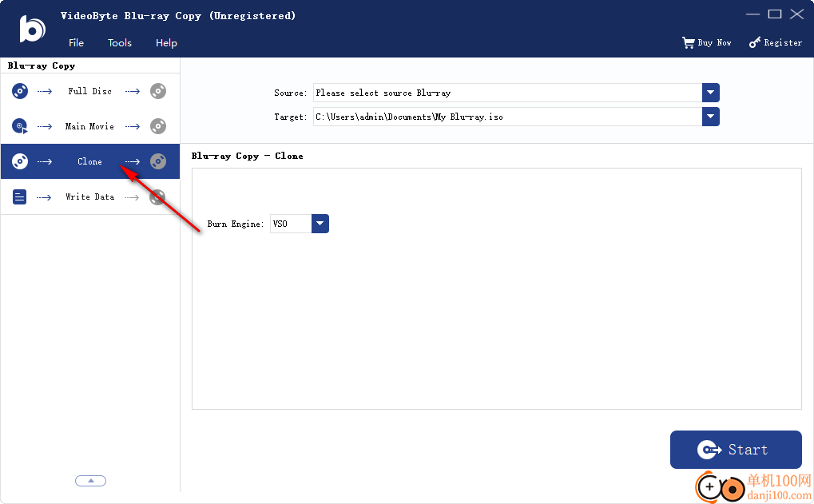The width and height of the screenshot is (814, 504).
Task: Click the Main Movie target disc icon
Action: point(158,126)
